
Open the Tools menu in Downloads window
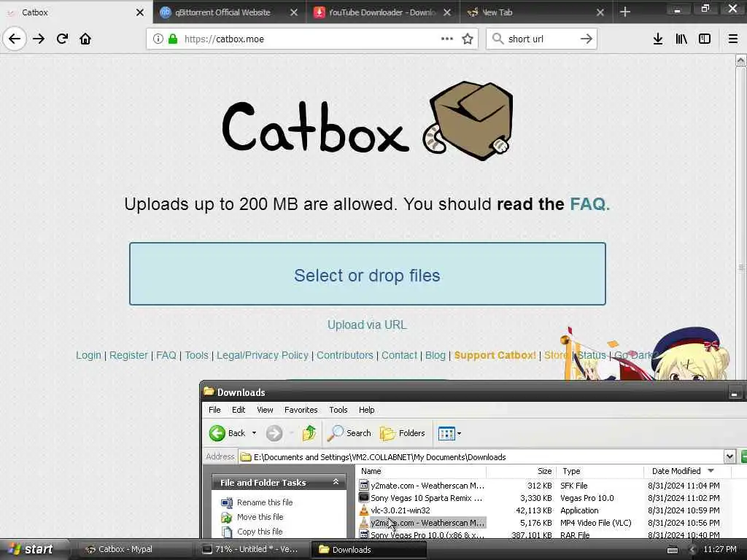click(338, 410)
